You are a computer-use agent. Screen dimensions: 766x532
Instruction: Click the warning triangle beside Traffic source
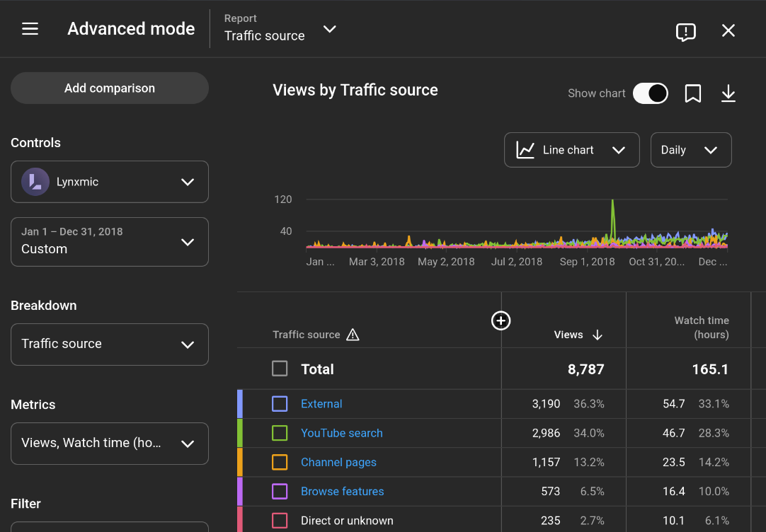(x=353, y=335)
